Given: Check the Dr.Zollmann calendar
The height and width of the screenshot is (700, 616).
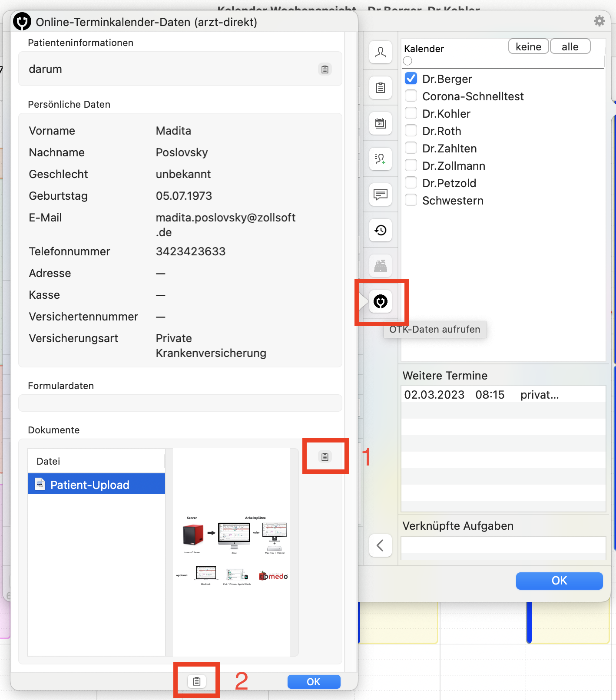Looking at the screenshot, I should point(411,165).
